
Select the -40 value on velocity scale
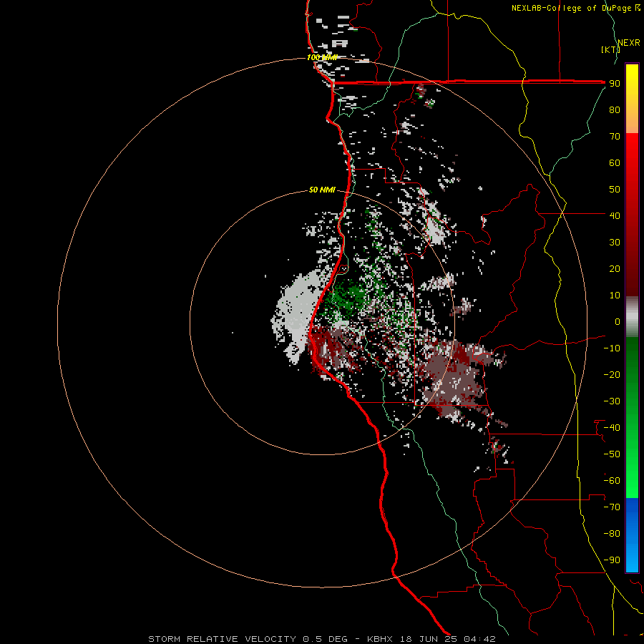(x=612, y=428)
